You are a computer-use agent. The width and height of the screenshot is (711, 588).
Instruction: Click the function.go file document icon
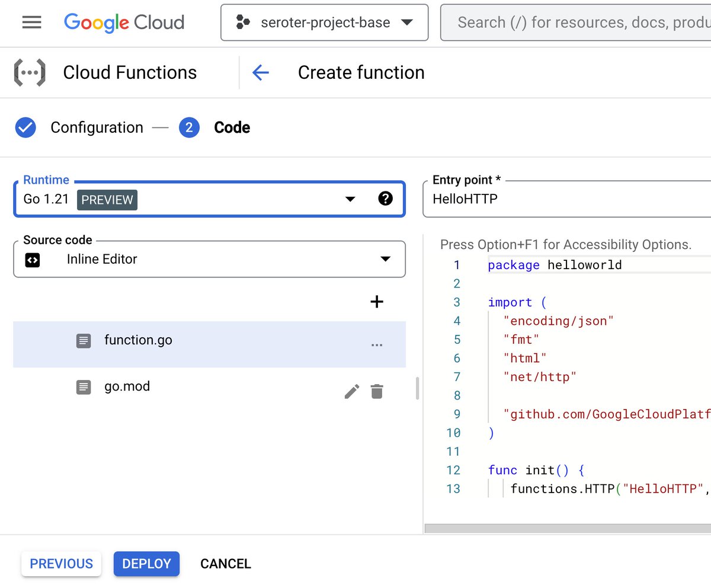click(x=84, y=341)
